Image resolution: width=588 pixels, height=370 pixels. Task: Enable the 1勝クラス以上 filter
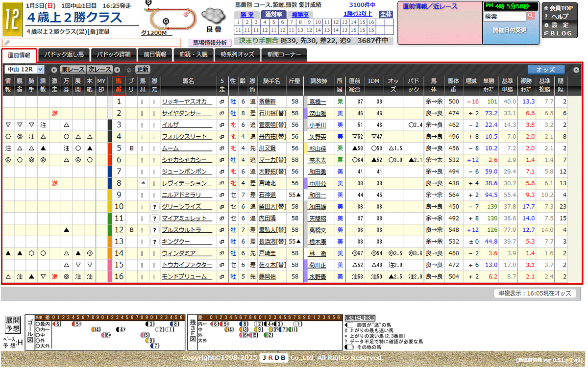click(x=358, y=14)
